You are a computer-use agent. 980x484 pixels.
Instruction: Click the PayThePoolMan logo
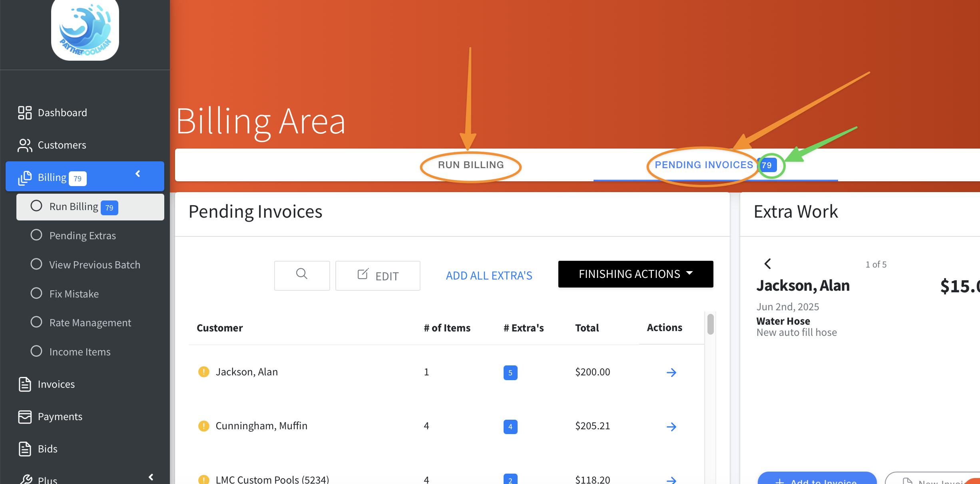tap(85, 30)
